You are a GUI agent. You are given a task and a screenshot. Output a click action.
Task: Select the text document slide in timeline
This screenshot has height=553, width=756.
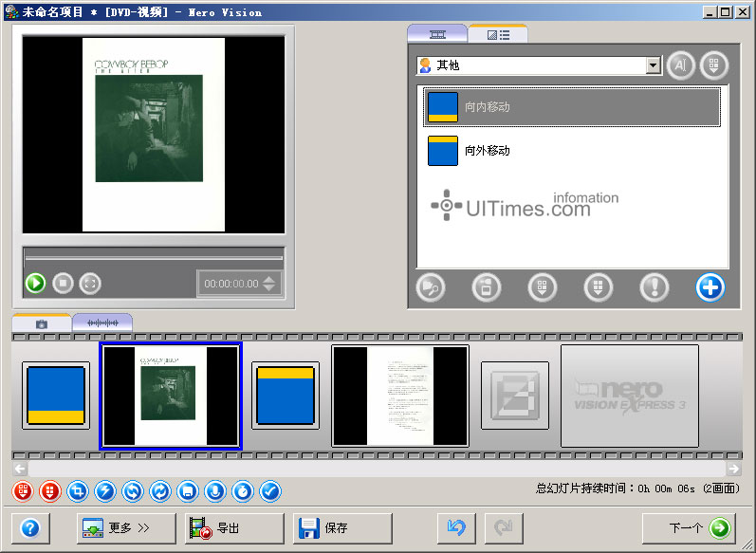[x=400, y=396]
